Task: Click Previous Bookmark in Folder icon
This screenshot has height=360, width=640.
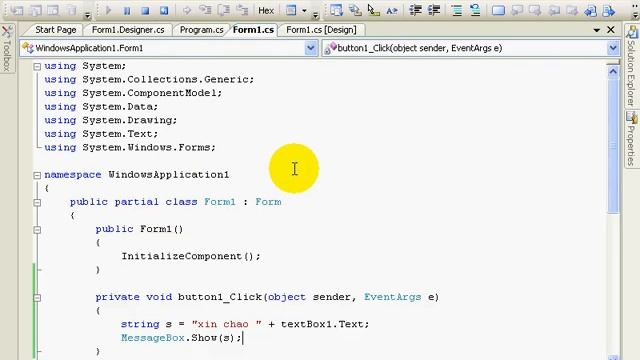Action: click(554, 11)
